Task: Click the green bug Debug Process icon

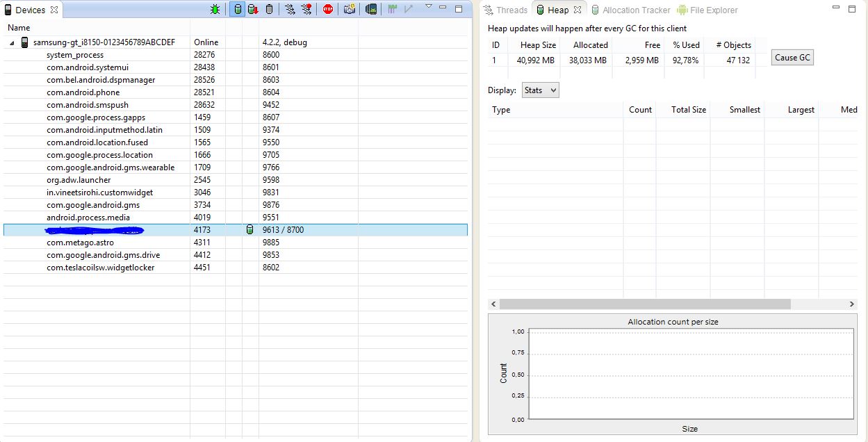Action: (x=216, y=9)
